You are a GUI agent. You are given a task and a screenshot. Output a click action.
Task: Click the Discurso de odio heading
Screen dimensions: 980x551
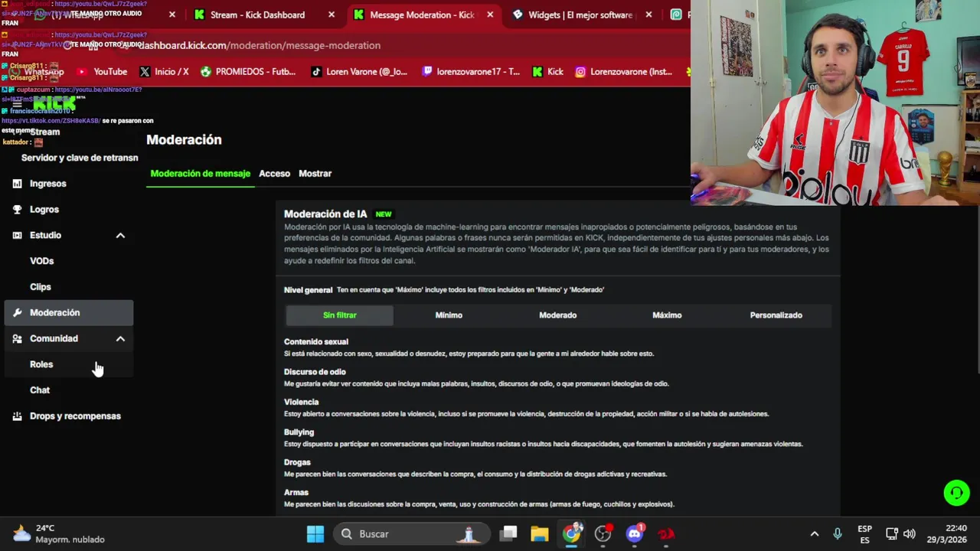point(315,372)
